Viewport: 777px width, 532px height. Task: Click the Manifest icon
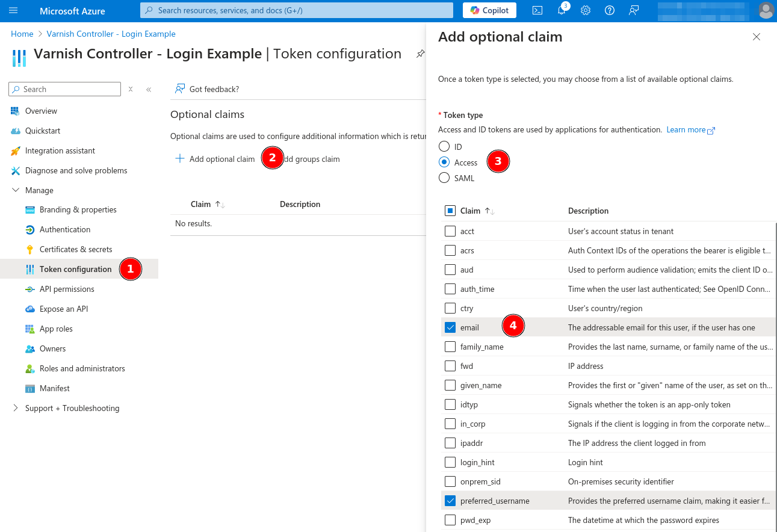pyautogui.click(x=29, y=388)
